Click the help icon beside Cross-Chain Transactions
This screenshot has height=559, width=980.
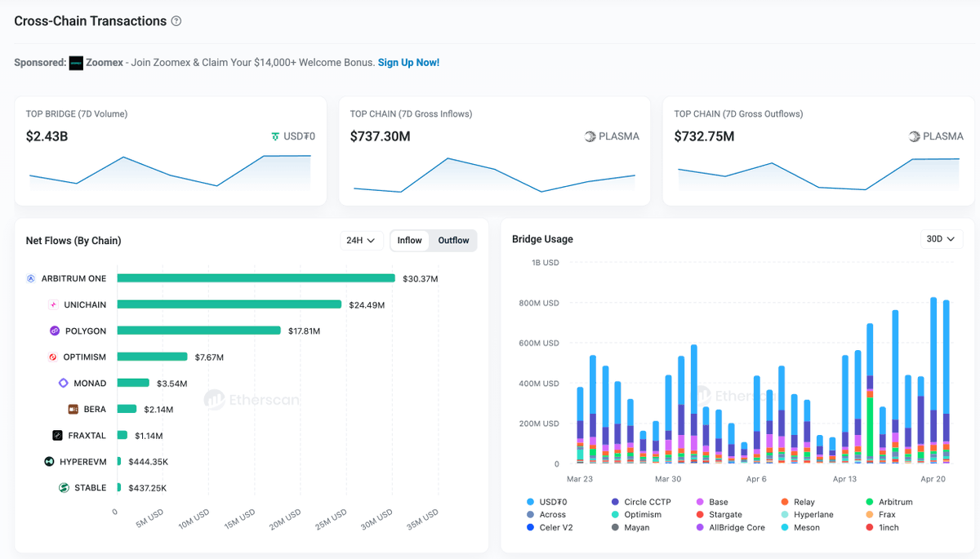pos(176,20)
